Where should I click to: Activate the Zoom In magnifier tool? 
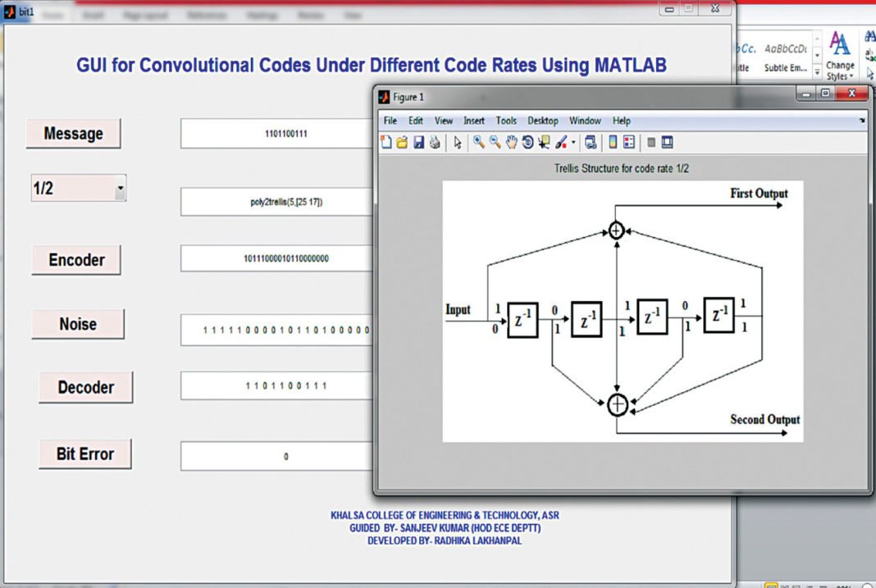click(x=479, y=143)
